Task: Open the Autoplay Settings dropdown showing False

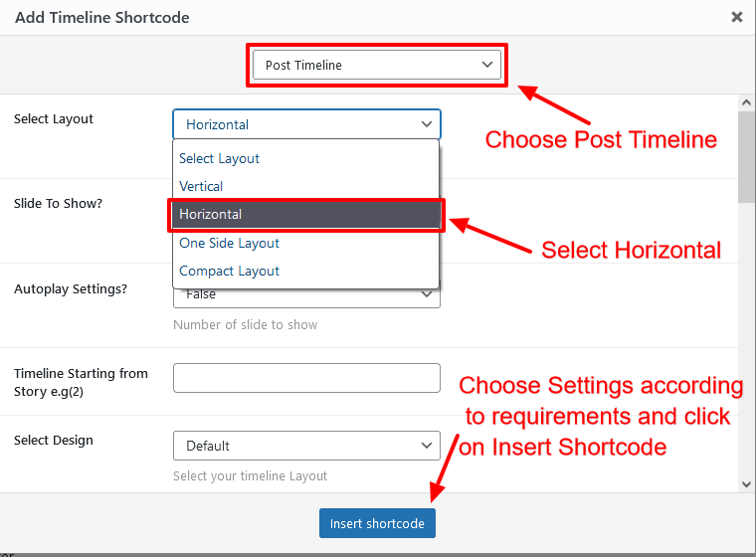Action: (x=306, y=298)
